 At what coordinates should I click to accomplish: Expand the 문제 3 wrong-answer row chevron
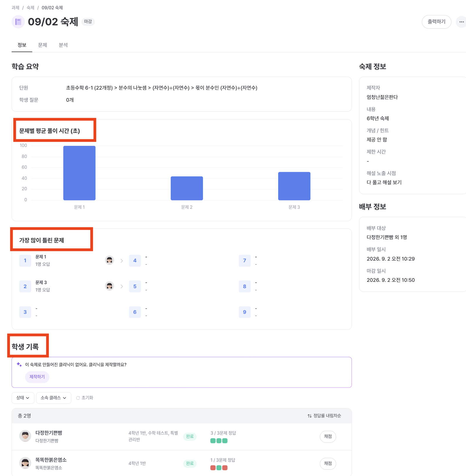coord(122,286)
